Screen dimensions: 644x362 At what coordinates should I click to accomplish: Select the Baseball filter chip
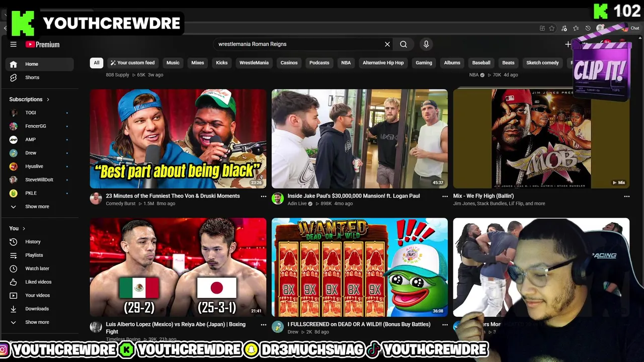(x=481, y=63)
